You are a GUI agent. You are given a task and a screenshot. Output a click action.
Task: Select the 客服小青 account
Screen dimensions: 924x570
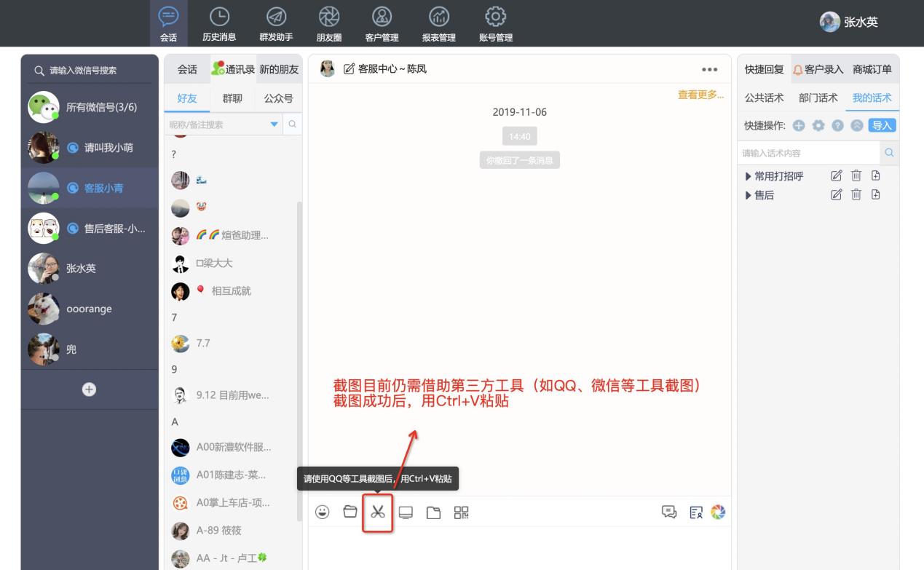[x=90, y=188]
